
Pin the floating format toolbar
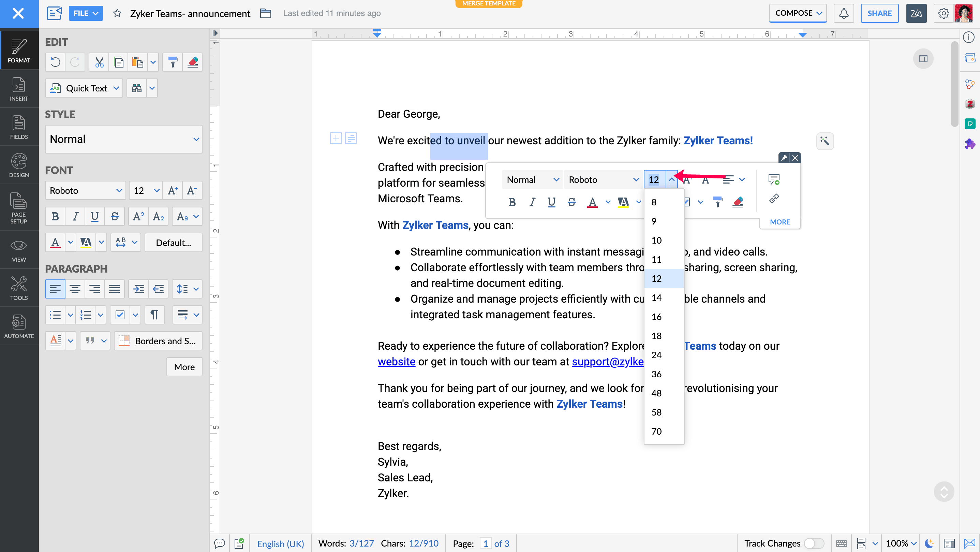784,158
